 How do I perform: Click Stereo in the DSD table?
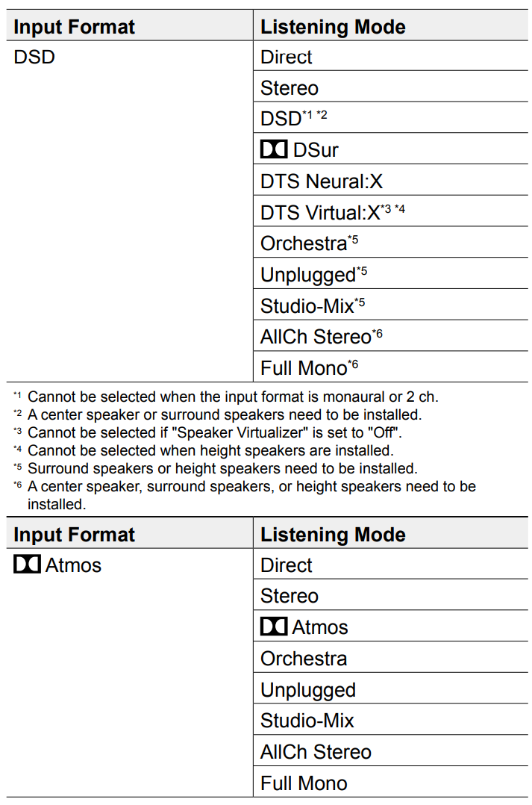click(x=290, y=88)
